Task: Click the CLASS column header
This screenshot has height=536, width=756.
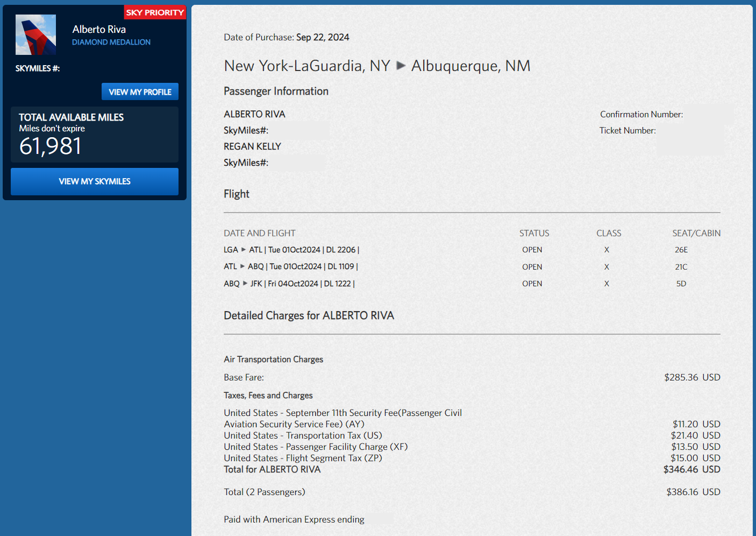Action: point(609,233)
